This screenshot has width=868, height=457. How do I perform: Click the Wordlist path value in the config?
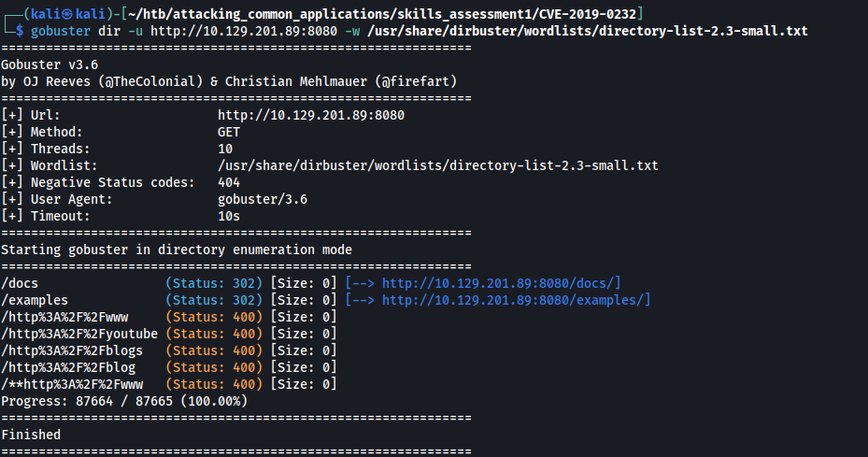click(437, 165)
